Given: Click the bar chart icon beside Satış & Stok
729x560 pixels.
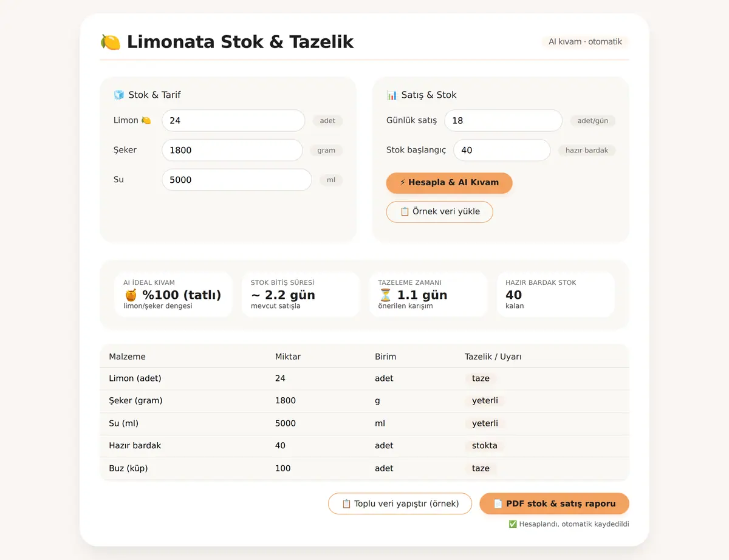Looking at the screenshot, I should coord(392,95).
